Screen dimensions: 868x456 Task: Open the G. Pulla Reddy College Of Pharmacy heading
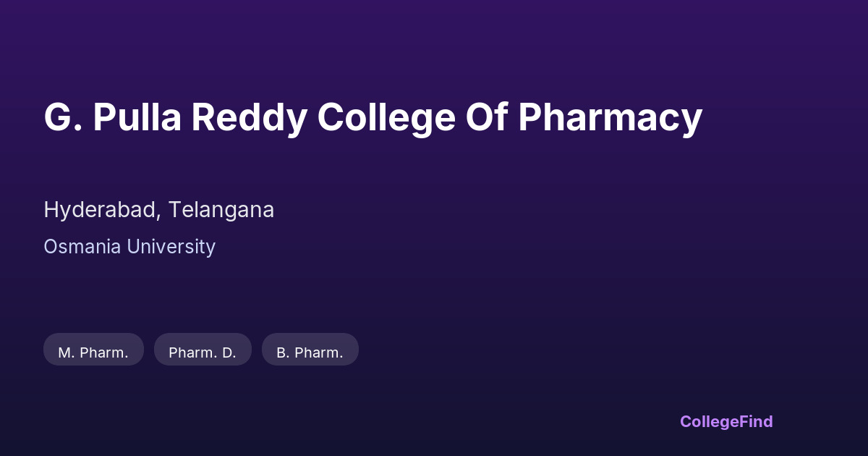[x=373, y=117]
